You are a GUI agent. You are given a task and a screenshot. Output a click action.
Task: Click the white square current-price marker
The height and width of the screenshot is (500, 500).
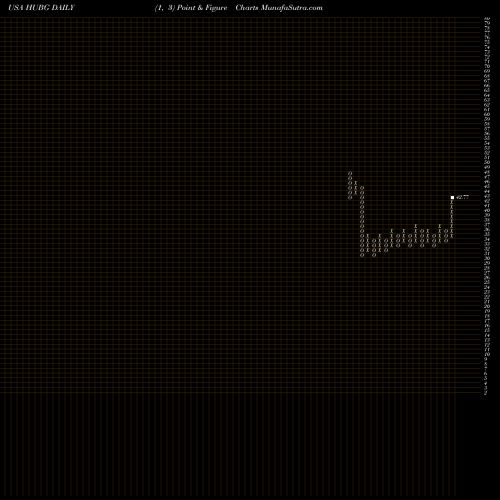point(452,197)
